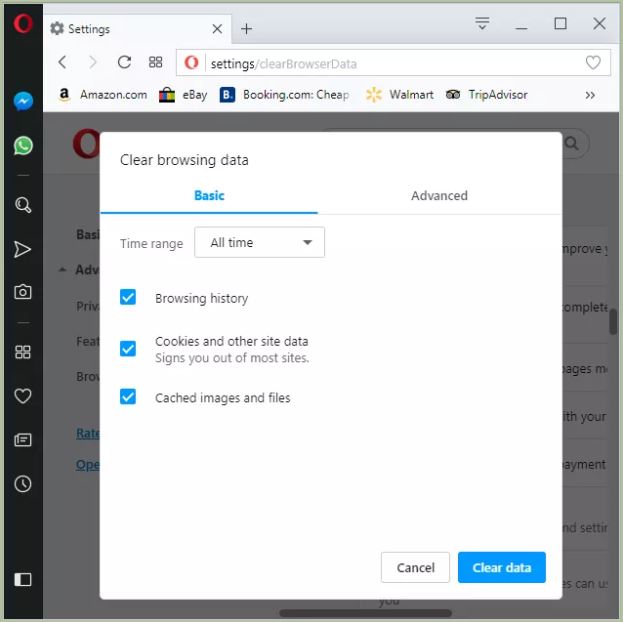Click the Clear data button
Screen dimensions: 623x622
tap(501, 567)
